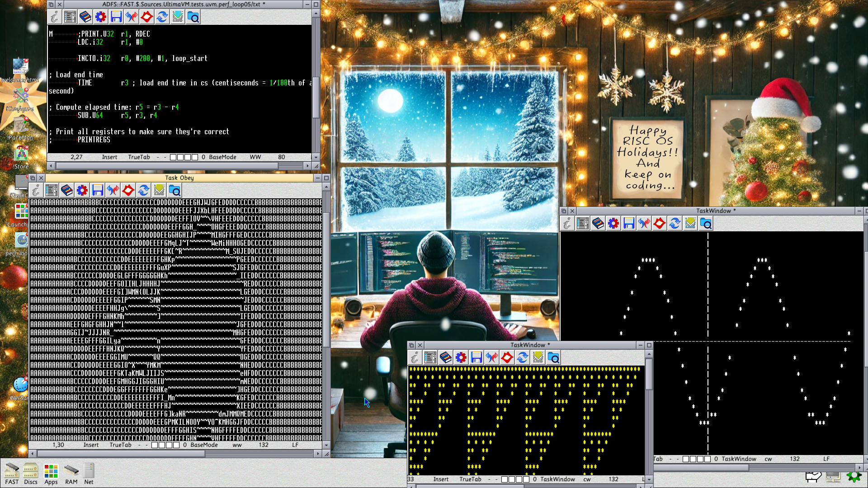The image size is (868, 488).
Task: Open the FAST drive icon on the icon bar
Action: (x=12, y=474)
